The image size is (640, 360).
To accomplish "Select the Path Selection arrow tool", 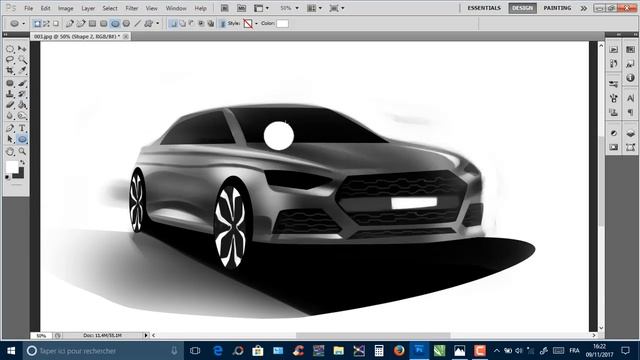I will (x=10, y=139).
